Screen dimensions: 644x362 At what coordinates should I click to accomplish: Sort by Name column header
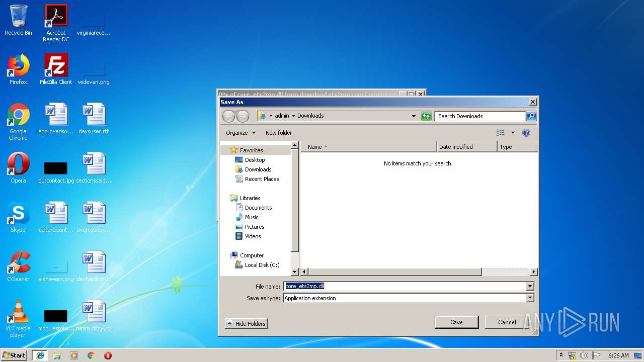368,147
